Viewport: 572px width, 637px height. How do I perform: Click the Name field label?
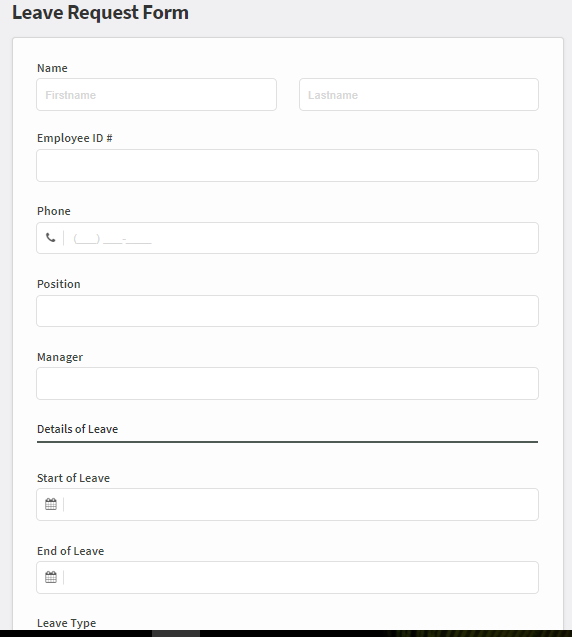[52, 68]
